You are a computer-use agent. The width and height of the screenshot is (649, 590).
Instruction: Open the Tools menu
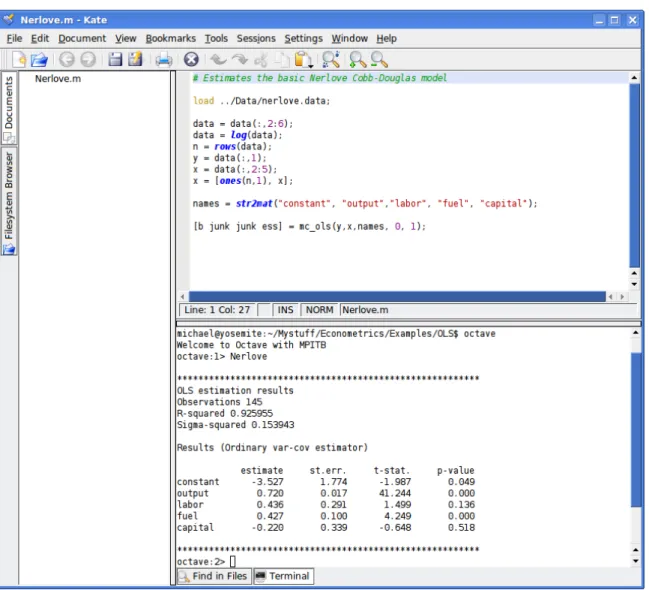click(216, 39)
